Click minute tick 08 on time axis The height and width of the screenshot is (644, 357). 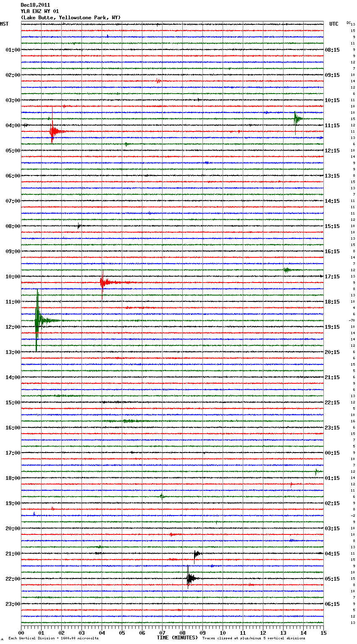182,633
